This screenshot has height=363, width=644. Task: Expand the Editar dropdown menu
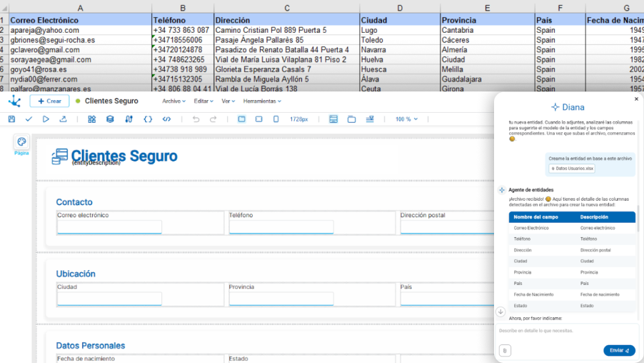(x=204, y=101)
